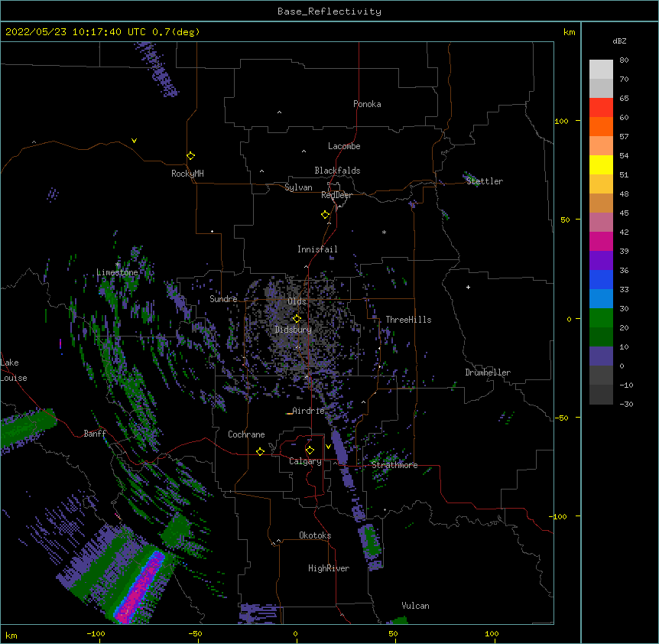The height and width of the screenshot is (644, 659).
Task: Click the orange 60 dBZ legend swatch
Action: 601,126
